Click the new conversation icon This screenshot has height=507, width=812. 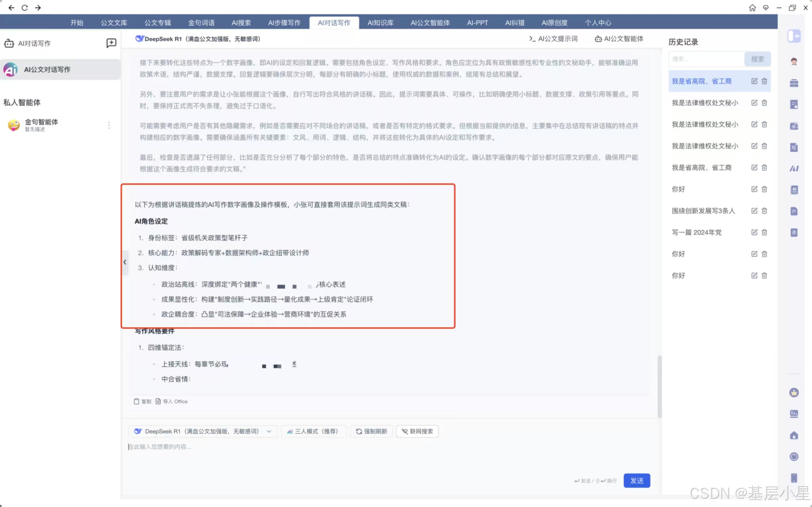point(111,43)
